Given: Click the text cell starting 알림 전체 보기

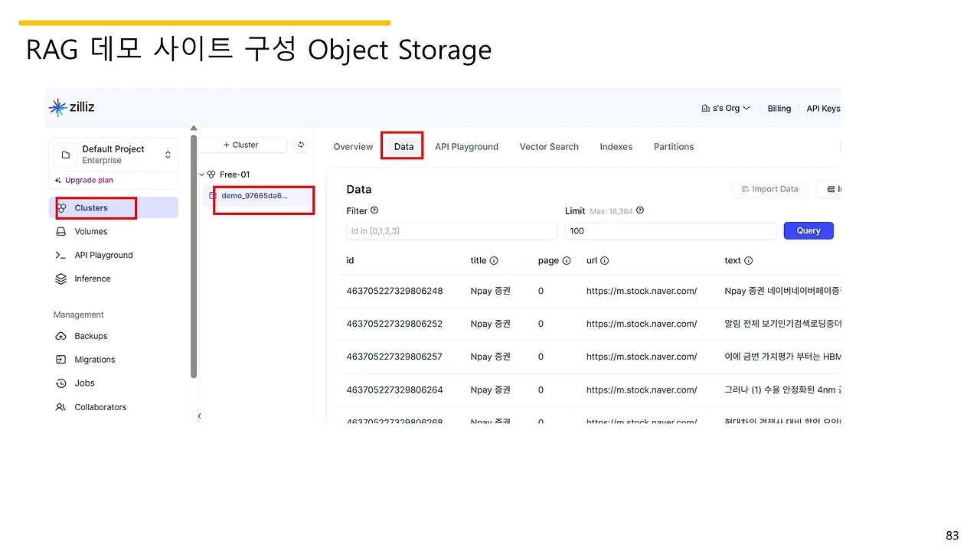Looking at the screenshot, I should (x=782, y=324).
